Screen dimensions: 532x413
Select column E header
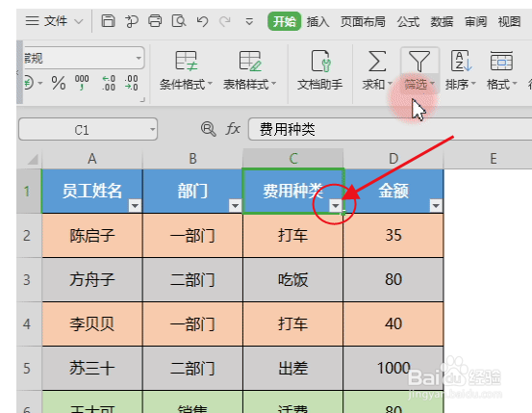(x=493, y=159)
